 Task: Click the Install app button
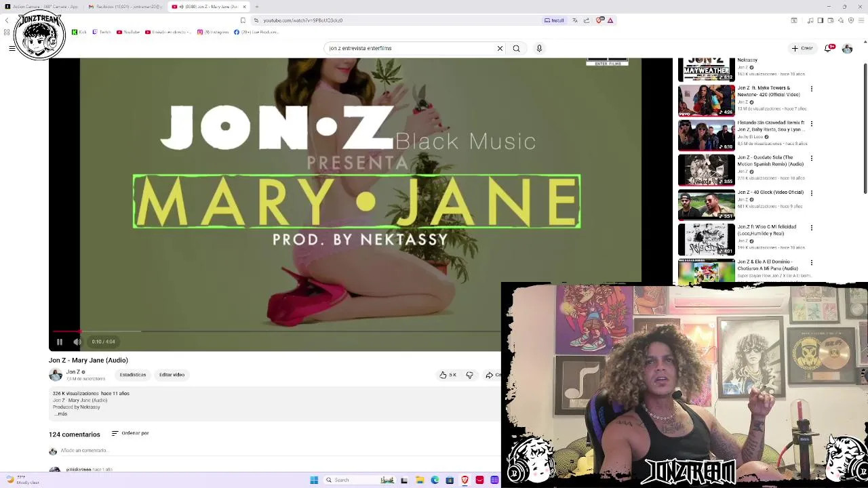click(554, 20)
